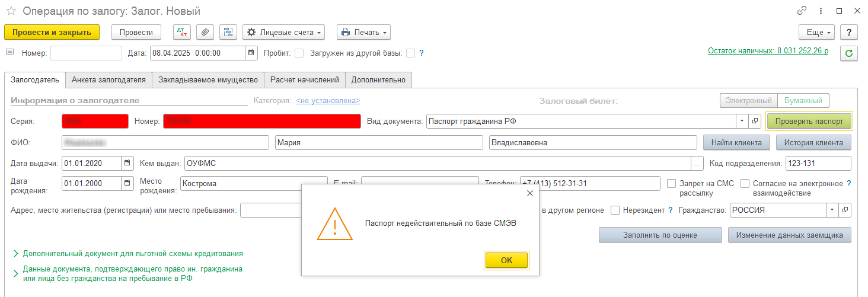Click Изменение данных заемщика button
868x297 pixels.
coord(790,235)
